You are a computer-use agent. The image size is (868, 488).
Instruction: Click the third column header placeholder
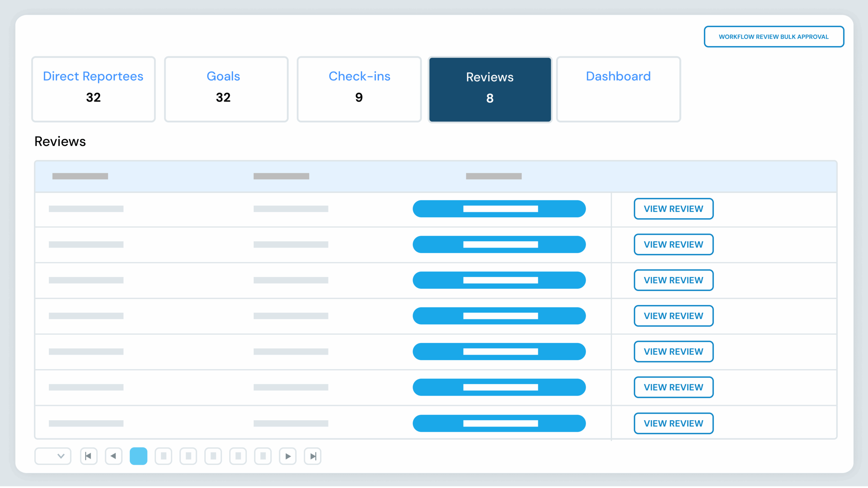pyautogui.click(x=494, y=176)
